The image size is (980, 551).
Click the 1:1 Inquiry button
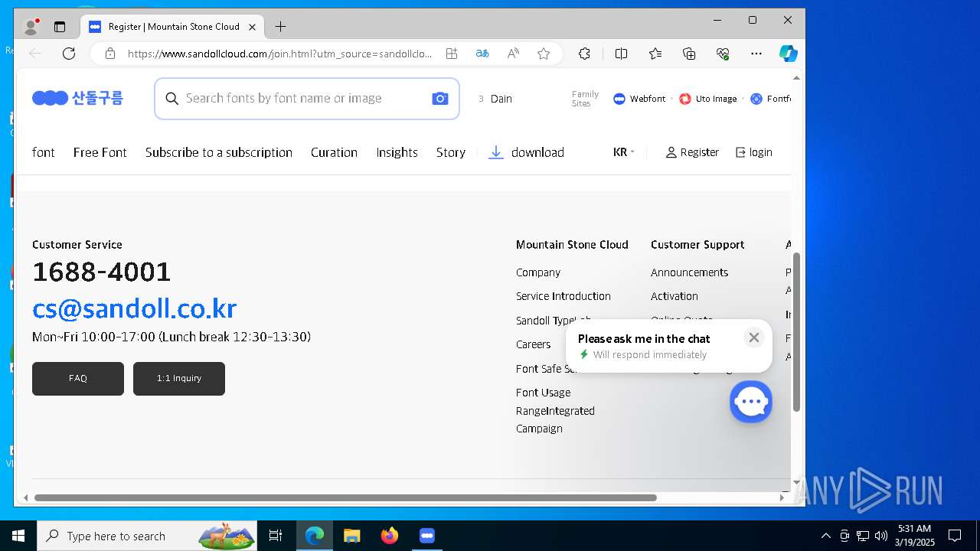[179, 379]
